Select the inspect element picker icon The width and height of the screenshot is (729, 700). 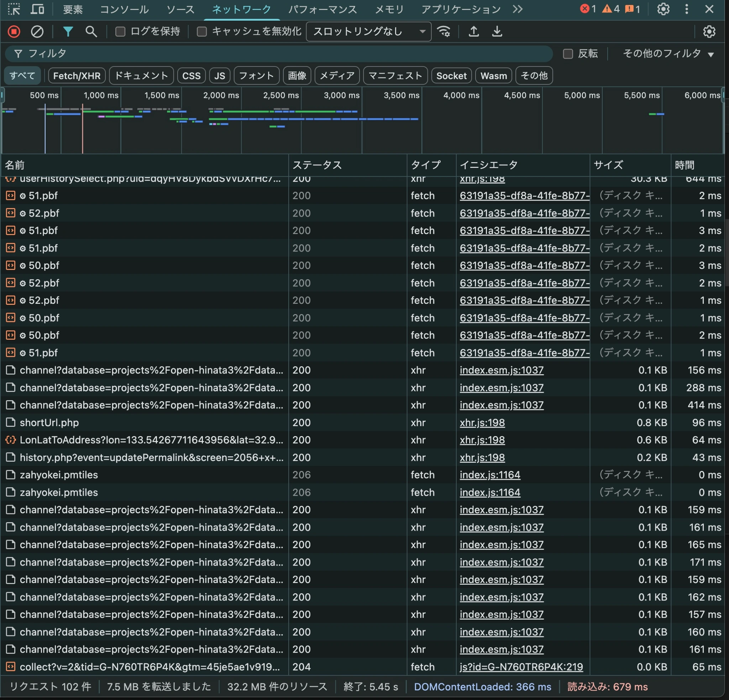tap(14, 9)
